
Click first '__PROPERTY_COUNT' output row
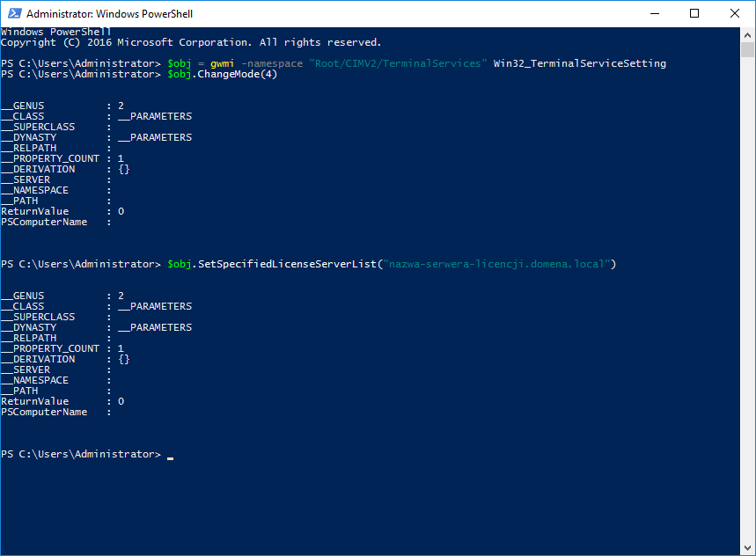pos(62,158)
